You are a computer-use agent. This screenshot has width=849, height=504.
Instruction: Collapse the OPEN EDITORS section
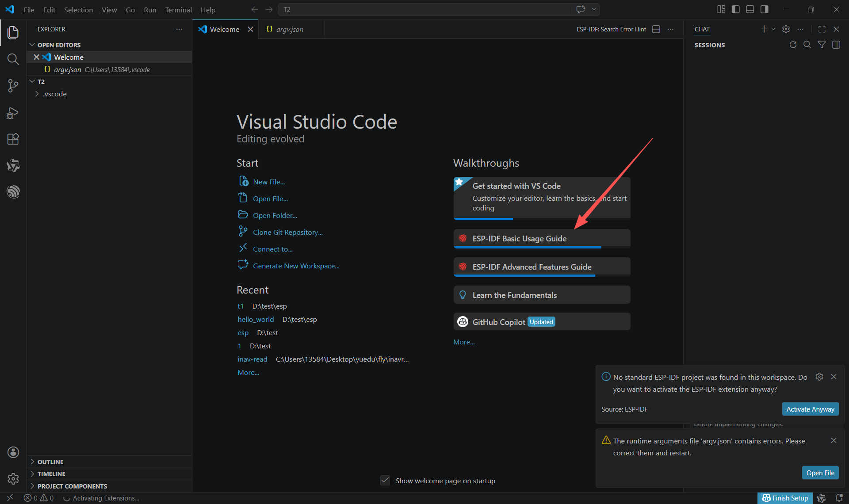58,45
